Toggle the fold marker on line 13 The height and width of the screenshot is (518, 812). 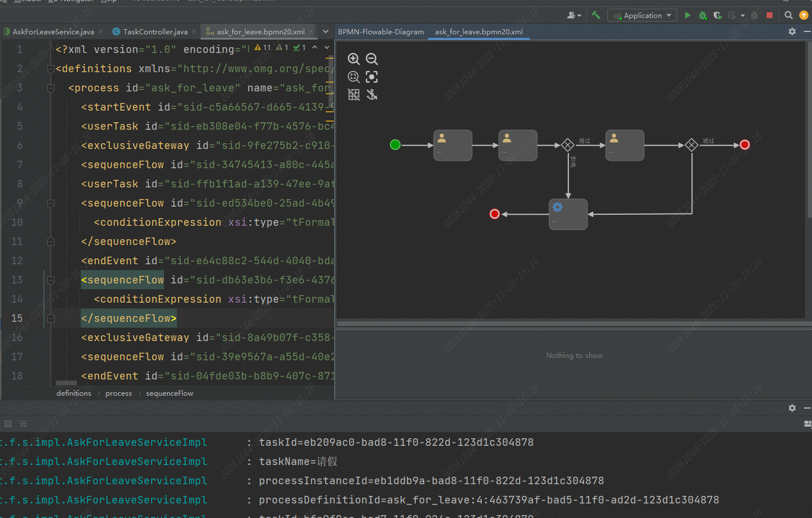[51, 280]
